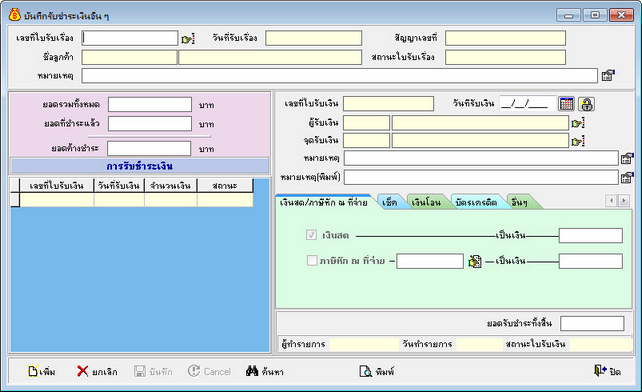
Task: Click สถานะ column header in grid
Action: [225, 186]
